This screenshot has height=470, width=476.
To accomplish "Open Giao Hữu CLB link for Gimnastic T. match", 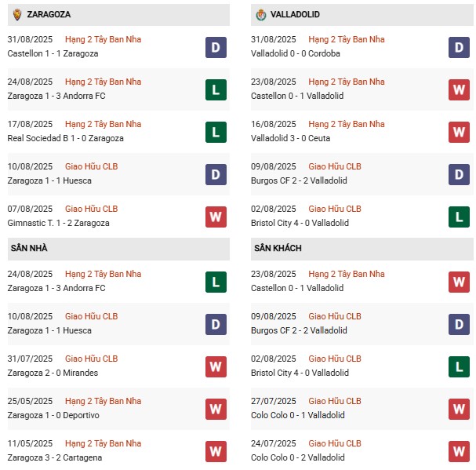I will (91, 209).
